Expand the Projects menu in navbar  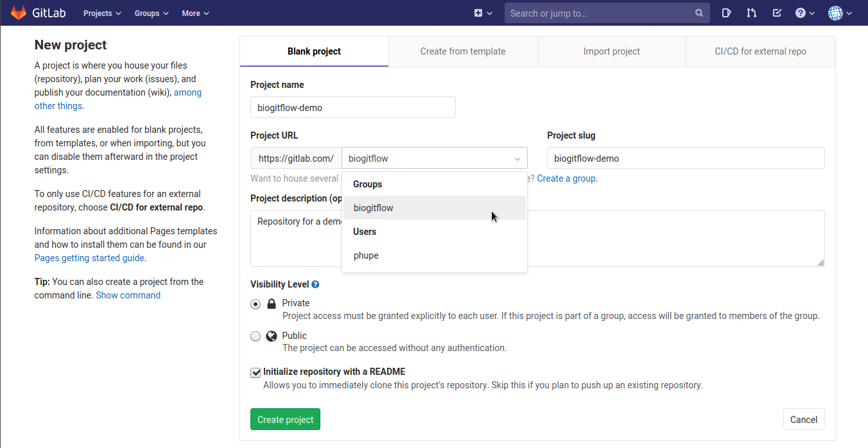click(x=102, y=13)
